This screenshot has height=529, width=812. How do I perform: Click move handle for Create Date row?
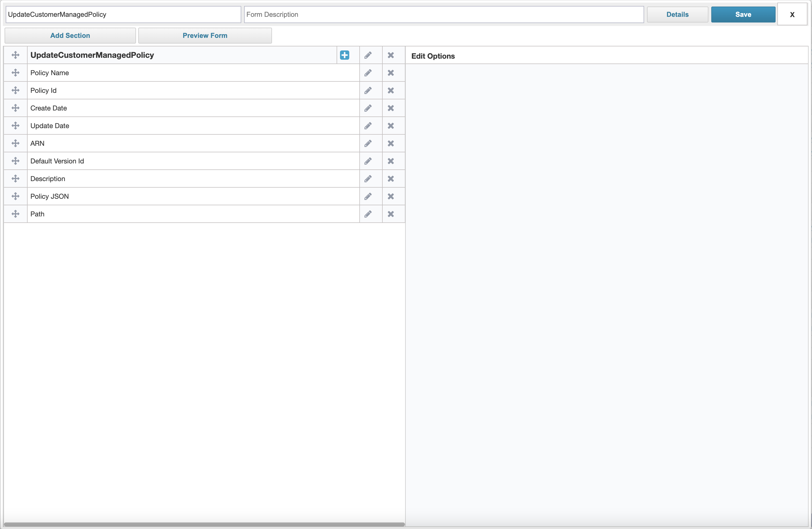tap(15, 108)
